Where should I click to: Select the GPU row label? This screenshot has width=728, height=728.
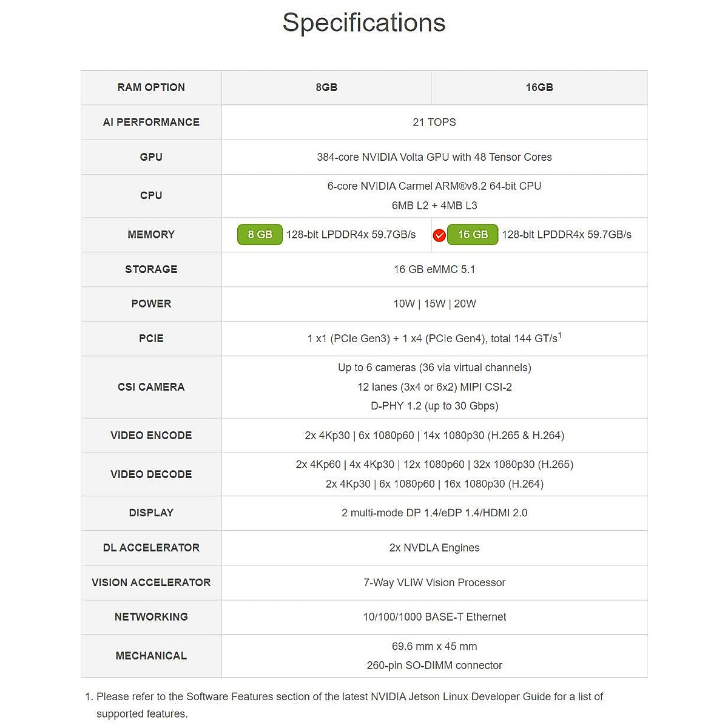click(151, 157)
